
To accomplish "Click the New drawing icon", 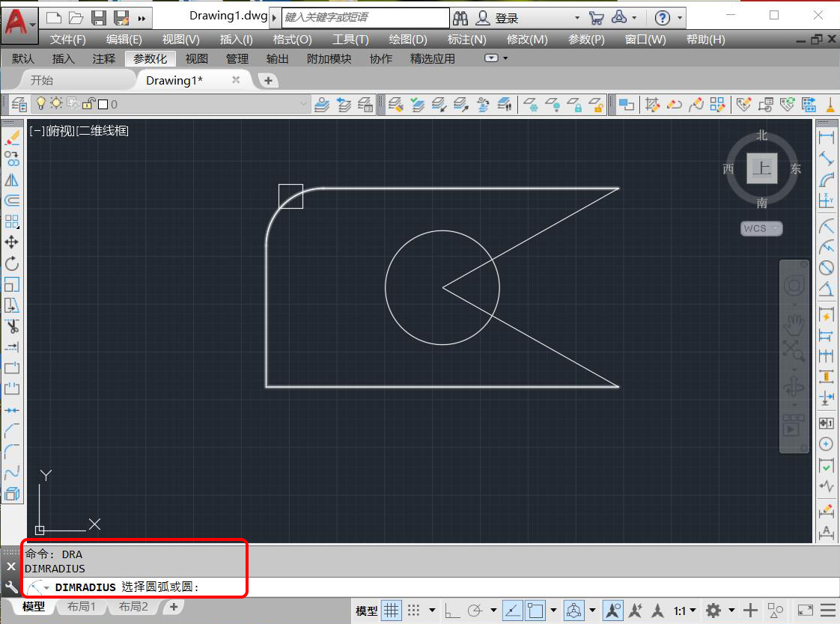I will click(54, 18).
